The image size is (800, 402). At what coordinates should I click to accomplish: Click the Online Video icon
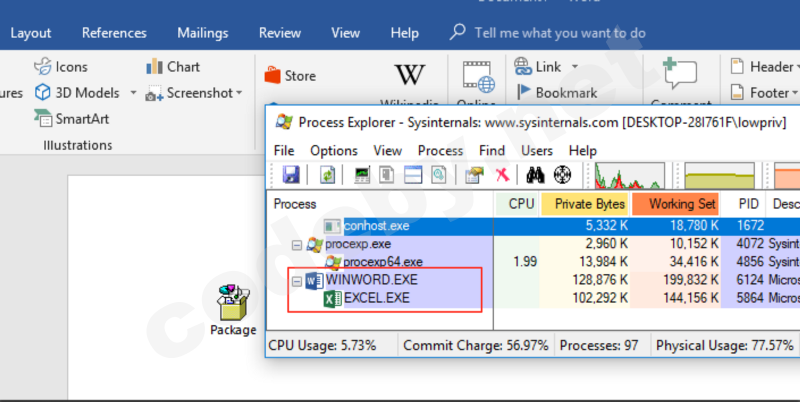[x=478, y=77]
